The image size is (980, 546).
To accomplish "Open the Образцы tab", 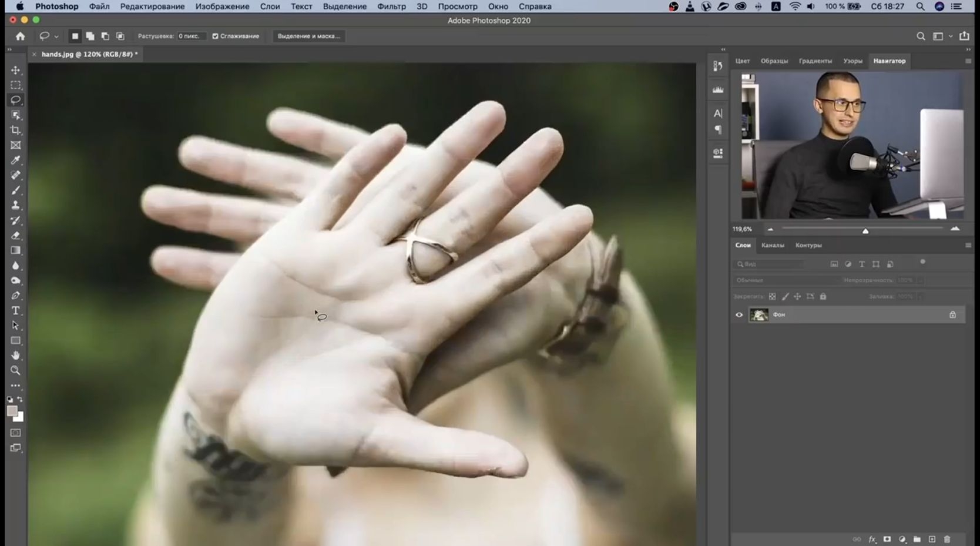I will point(774,61).
